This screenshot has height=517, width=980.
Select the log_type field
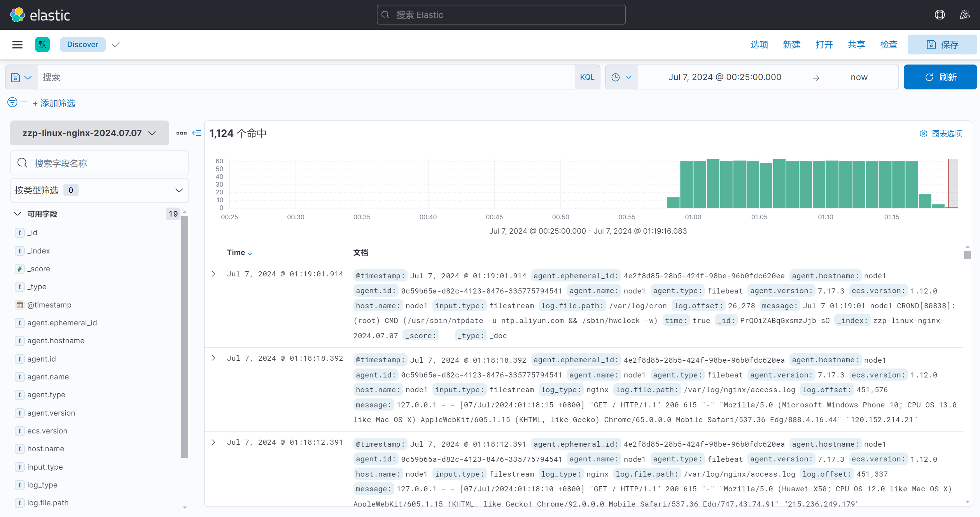42,485
